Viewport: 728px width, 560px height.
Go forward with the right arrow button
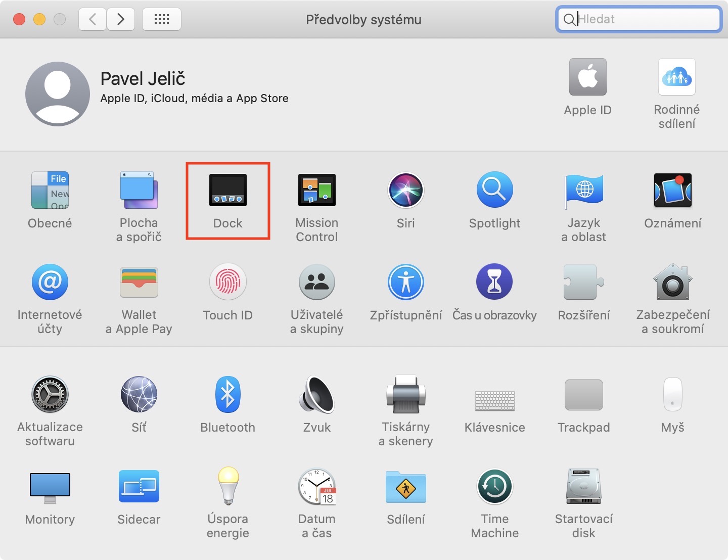pos(121,19)
